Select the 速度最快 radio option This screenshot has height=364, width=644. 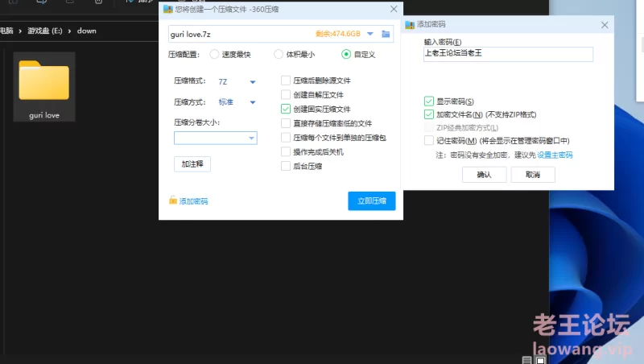(x=214, y=55)
